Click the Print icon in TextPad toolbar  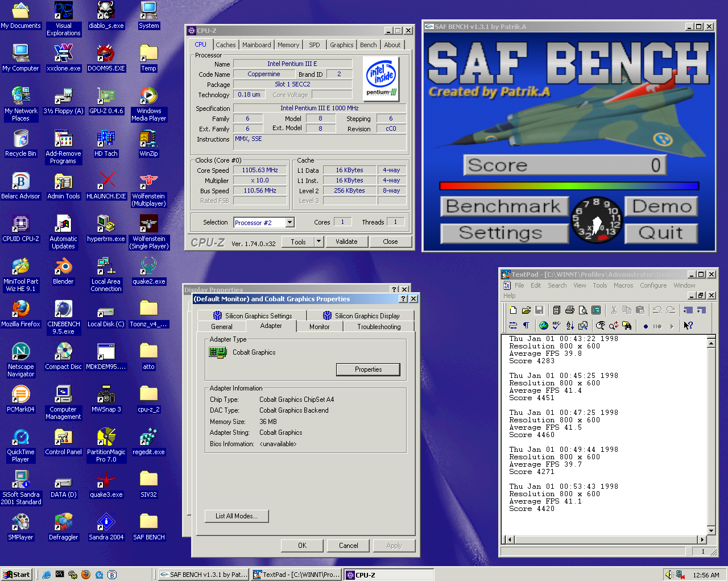coord(570,310)
